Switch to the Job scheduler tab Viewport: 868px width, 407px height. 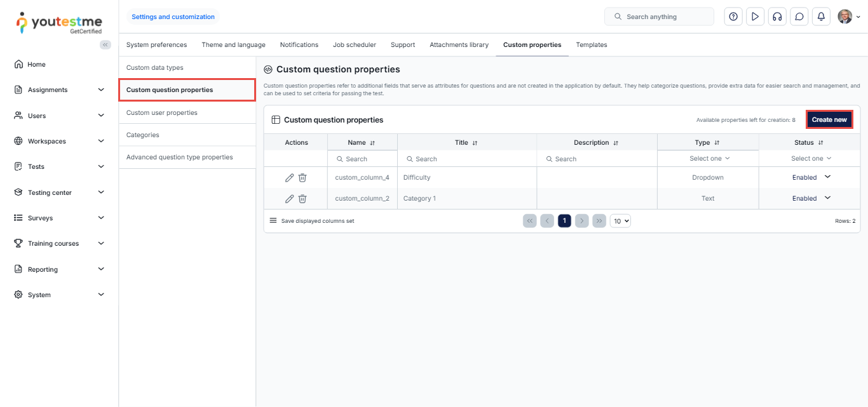tap(354, 45)
